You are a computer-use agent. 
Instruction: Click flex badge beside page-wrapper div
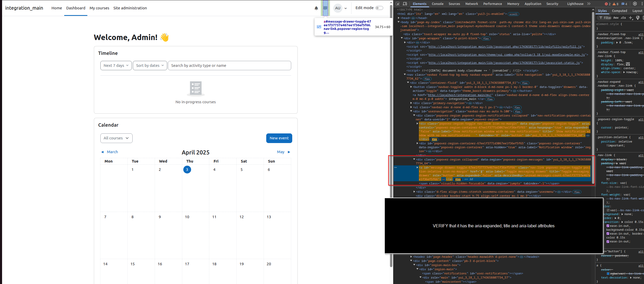click(x=486, y=38)
